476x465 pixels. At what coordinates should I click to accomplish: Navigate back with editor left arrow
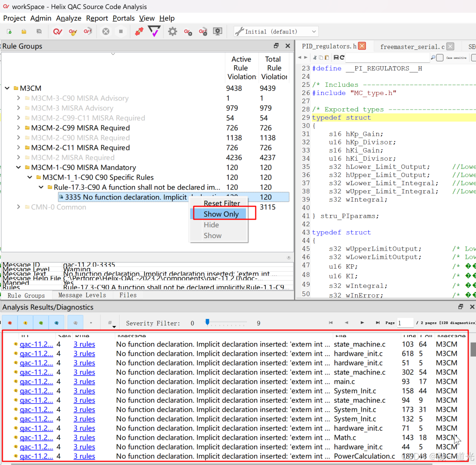[300, 57]
